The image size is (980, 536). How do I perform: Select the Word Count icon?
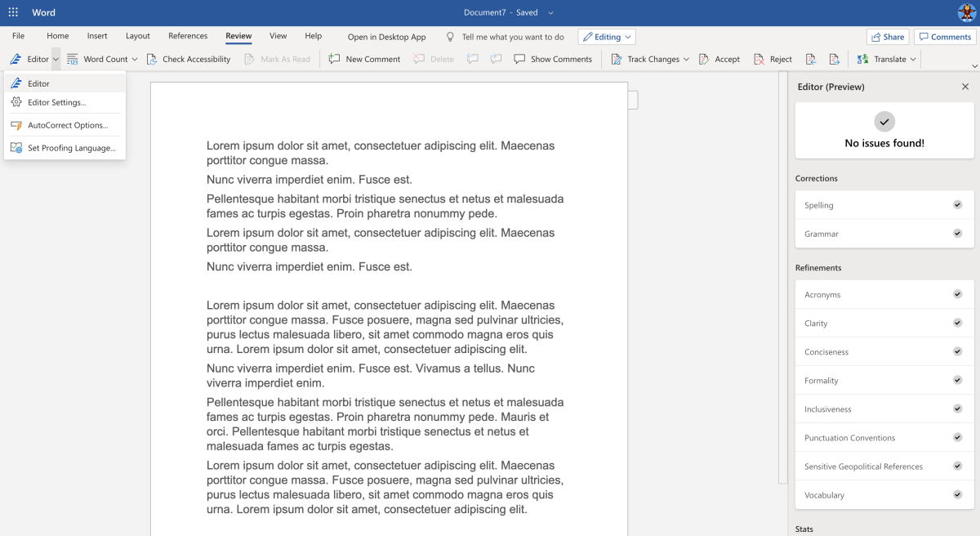[x=71, y=58]
